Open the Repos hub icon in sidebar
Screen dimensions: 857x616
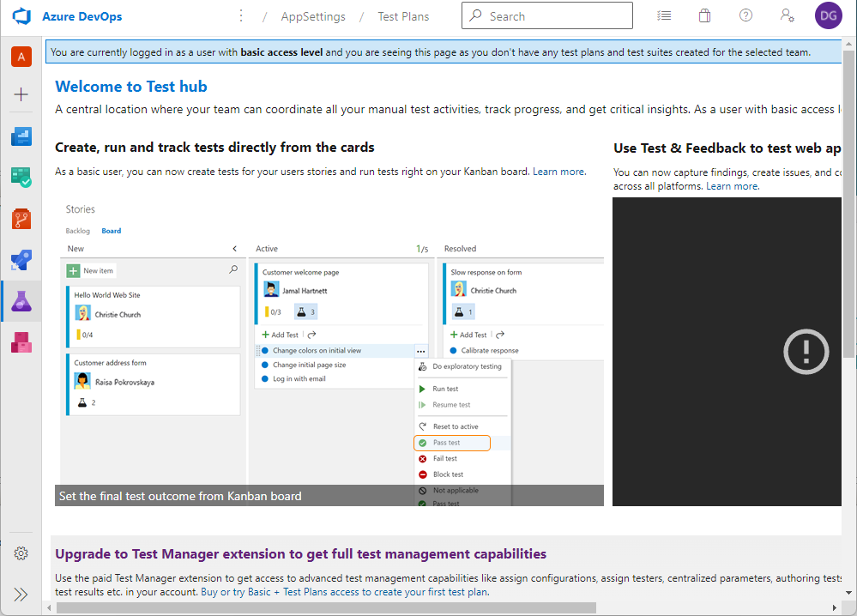(21, 219)
